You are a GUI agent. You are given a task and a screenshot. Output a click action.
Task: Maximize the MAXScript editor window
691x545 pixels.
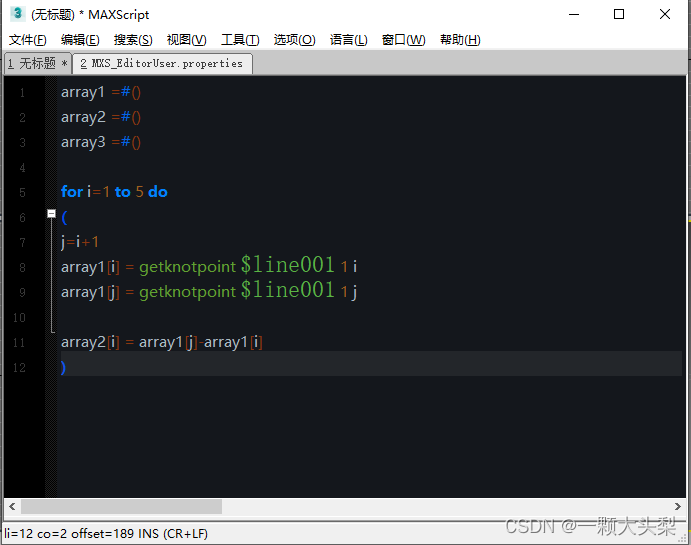pyautogui.click(x=619, y=15)
